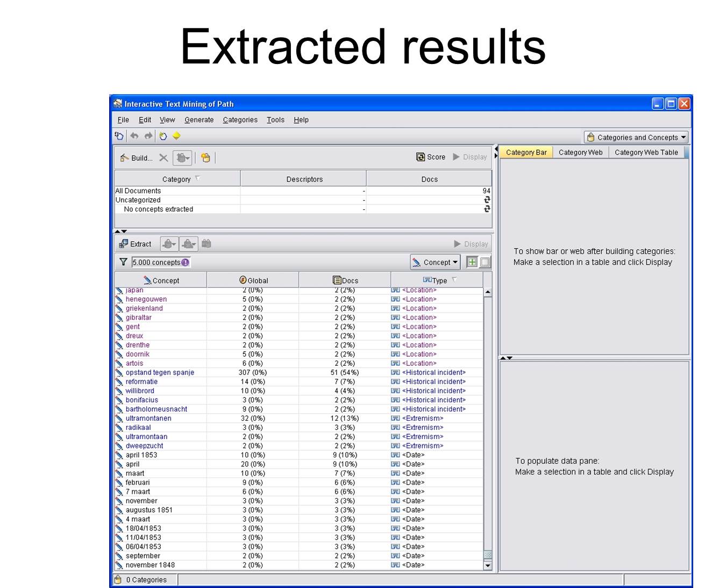The height and width of the screenshot is (588, 726).
Task: Click the concept list scrollbar down arrow
Action: pyautogui.click(x=488, y=565)
